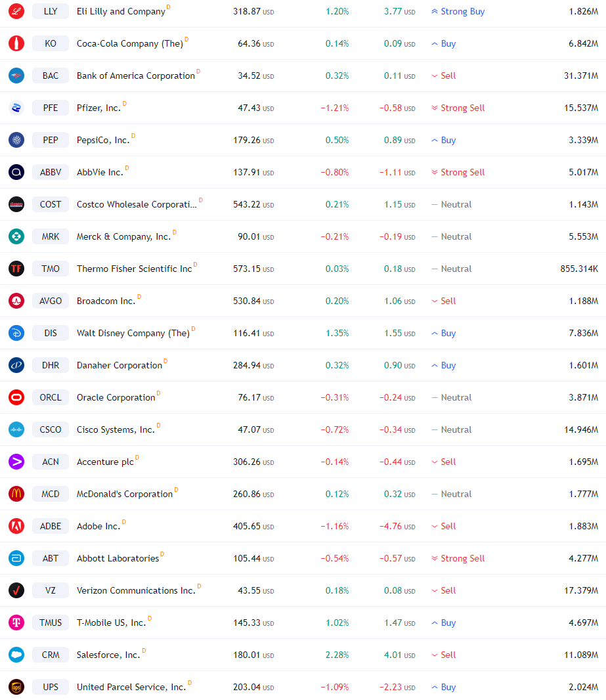Click the Verizon checkmark logo icon
This screenshot has height=700, width=606.
[16, 590]
